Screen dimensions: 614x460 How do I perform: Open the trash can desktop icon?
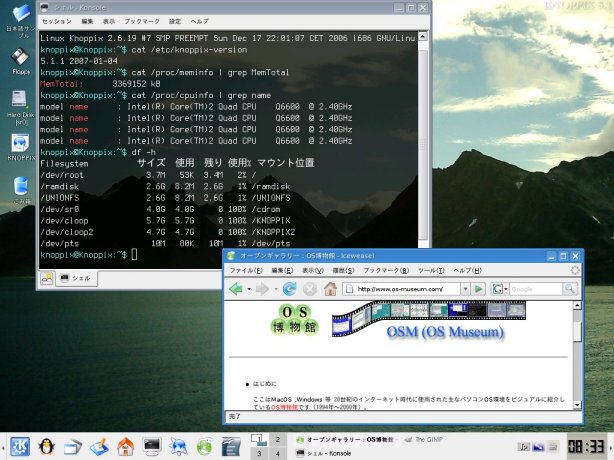click(21, 191)
